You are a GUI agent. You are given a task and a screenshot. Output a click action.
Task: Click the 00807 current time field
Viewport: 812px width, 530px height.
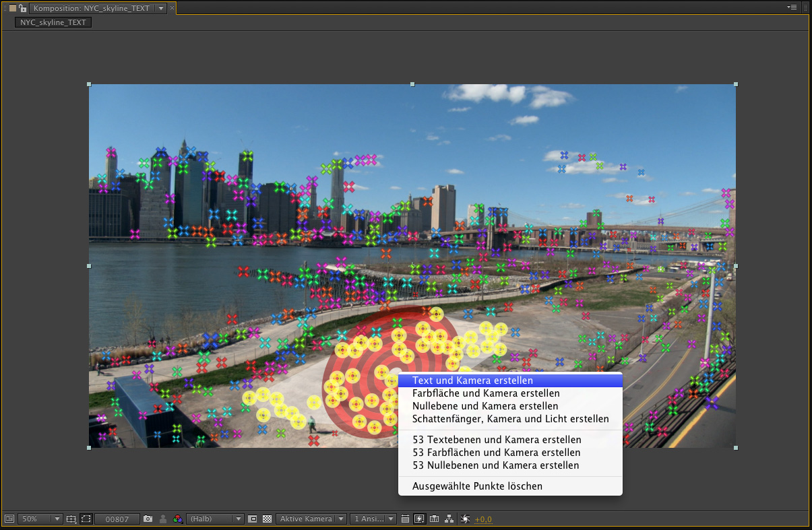117,519
